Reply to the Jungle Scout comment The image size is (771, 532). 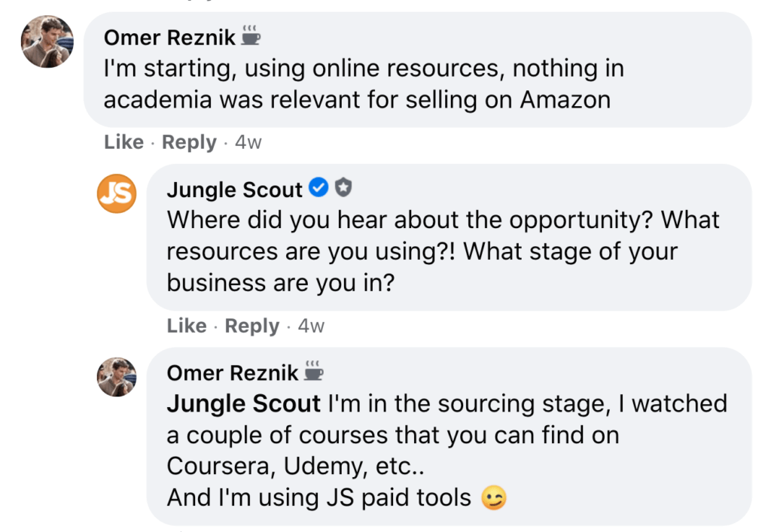click(x=252, y=326)
